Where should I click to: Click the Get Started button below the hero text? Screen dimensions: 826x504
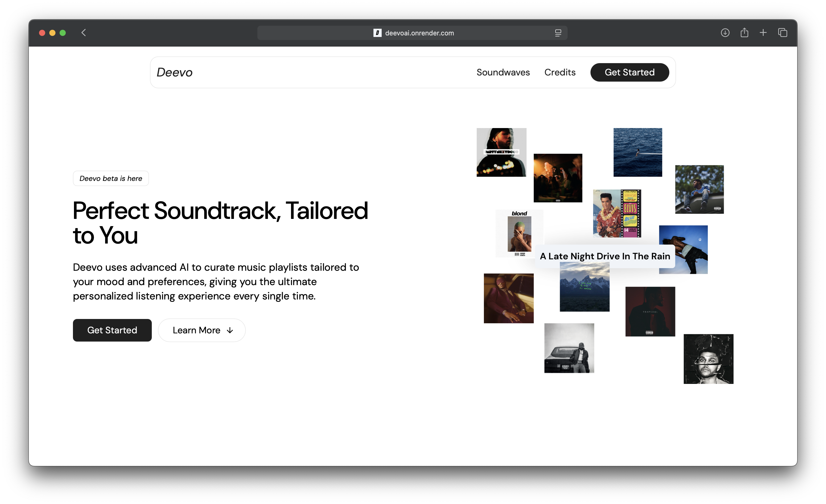tap(112, 330)
